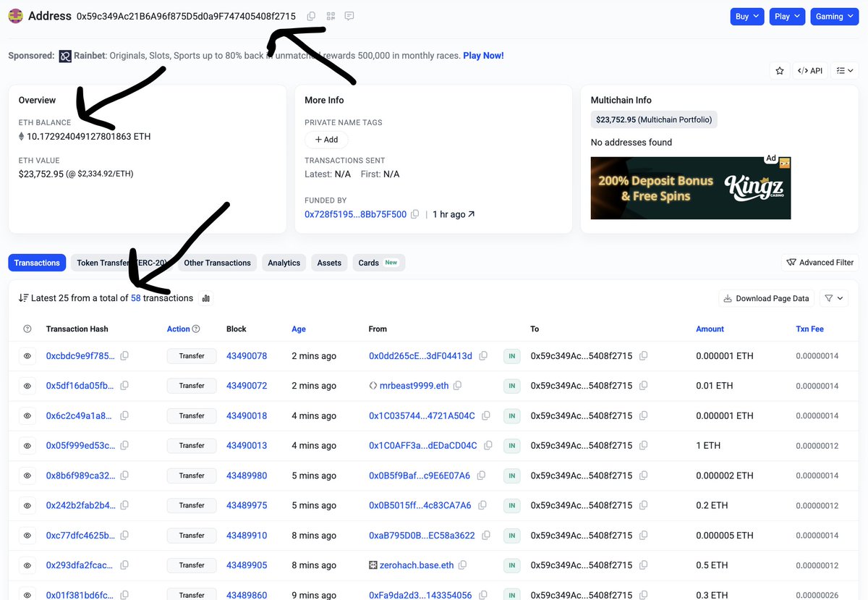Switch to the Other Transactions tab
Image resolution: width=868 pixels, height=600 pixels.
217,263
